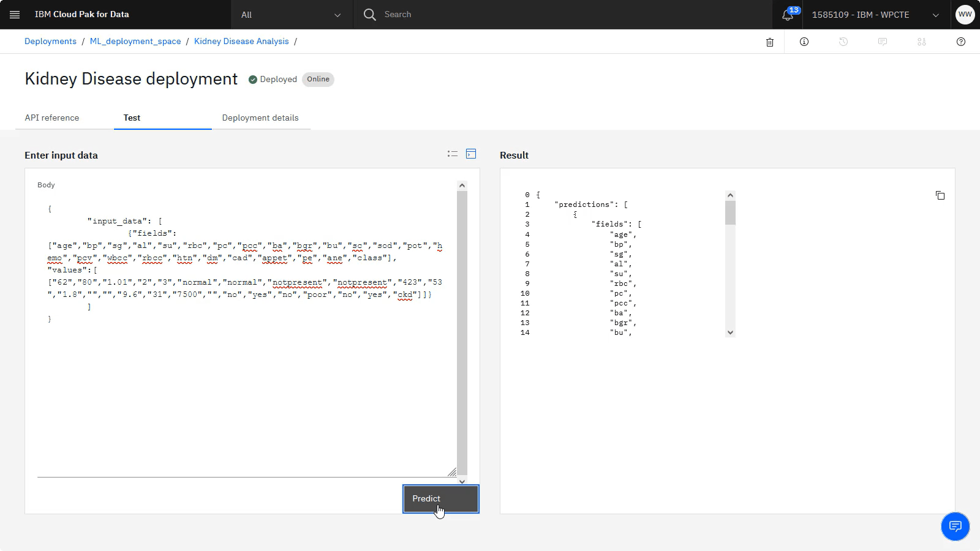Switch to the API reference tab

(52, 118)
